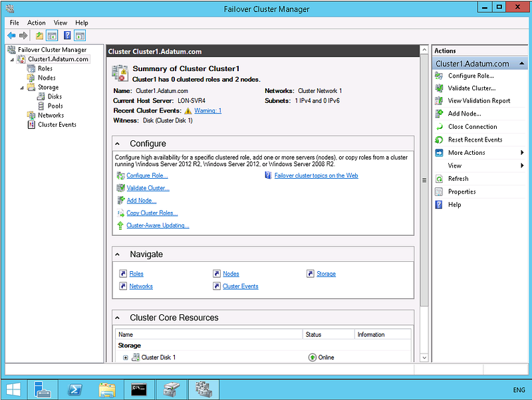Click the Forward arrow toolbar icon
The width and height of the screenshot is (532, 400).
pyautogui.click(x=23, y=35)
